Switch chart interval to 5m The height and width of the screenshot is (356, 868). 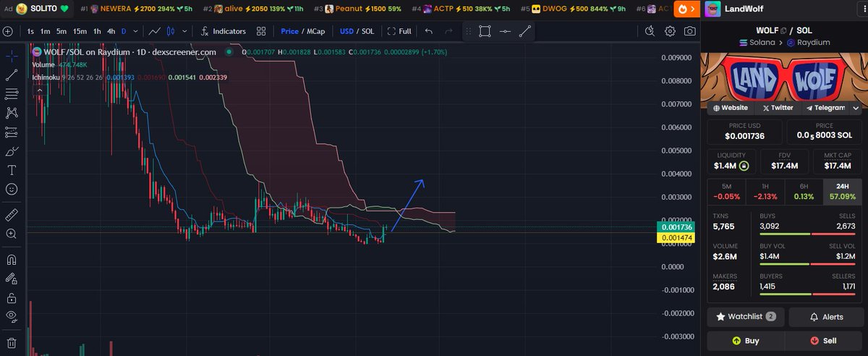click(61, 31)
